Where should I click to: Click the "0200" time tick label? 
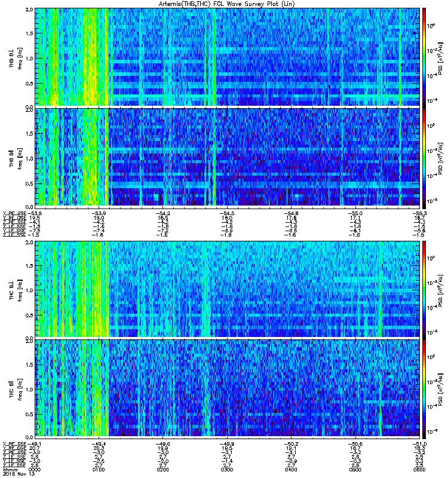click(162, 470)
